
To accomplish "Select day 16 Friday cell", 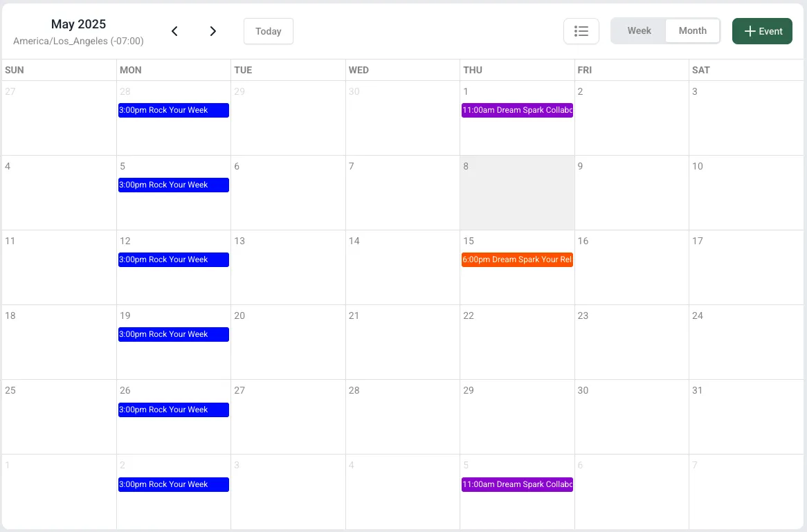I will pyautogui.click(x=631, y=268).
